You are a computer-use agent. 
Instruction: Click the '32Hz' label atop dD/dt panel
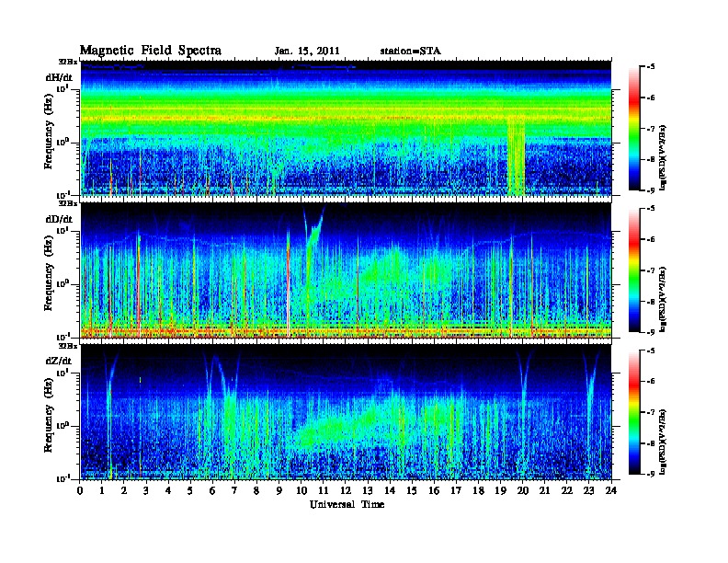point(68,203)
